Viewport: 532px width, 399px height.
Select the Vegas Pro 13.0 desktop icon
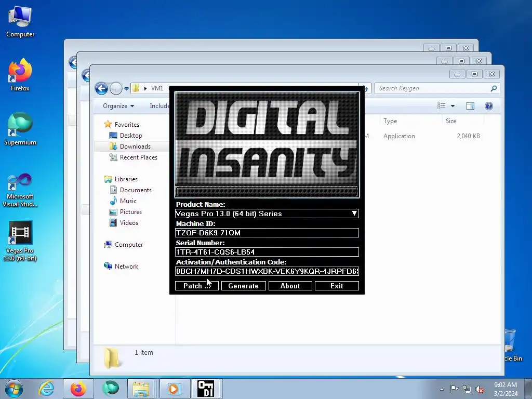point(20,241)
